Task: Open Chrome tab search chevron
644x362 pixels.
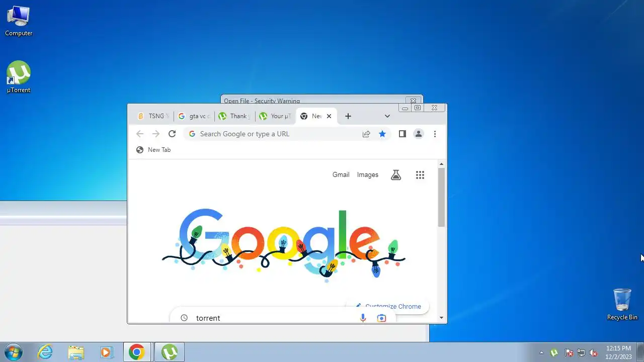Action: (x=387, y=116)
